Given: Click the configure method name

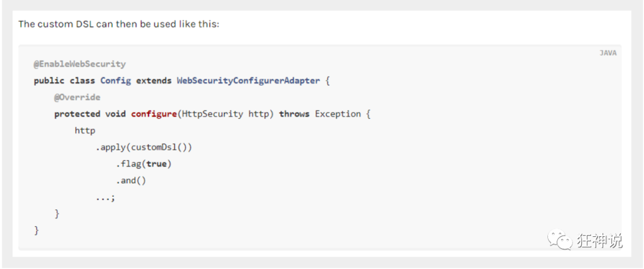Looking at the screenshot, I should 154,114.
